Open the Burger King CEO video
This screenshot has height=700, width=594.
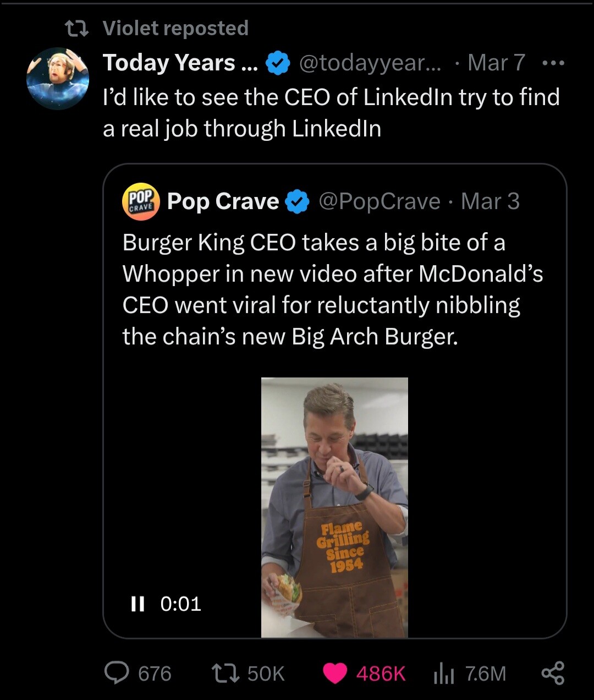334,507
